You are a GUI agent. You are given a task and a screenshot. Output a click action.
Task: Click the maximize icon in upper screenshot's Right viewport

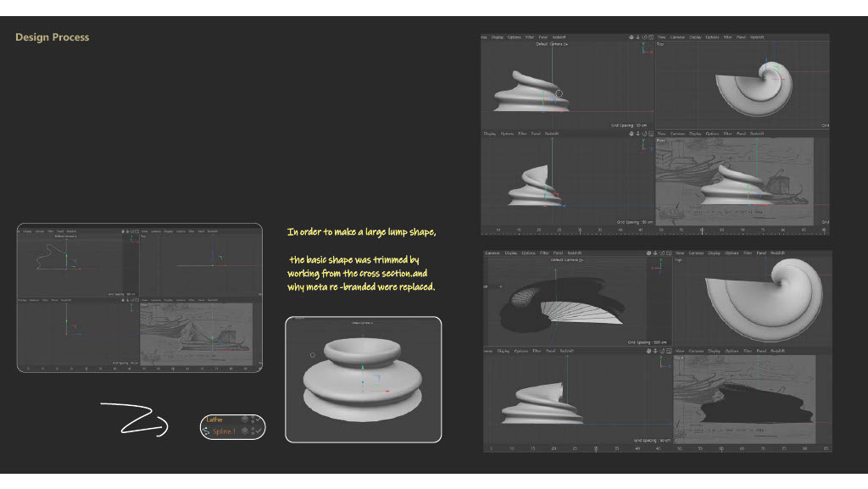tap(651, 133)
